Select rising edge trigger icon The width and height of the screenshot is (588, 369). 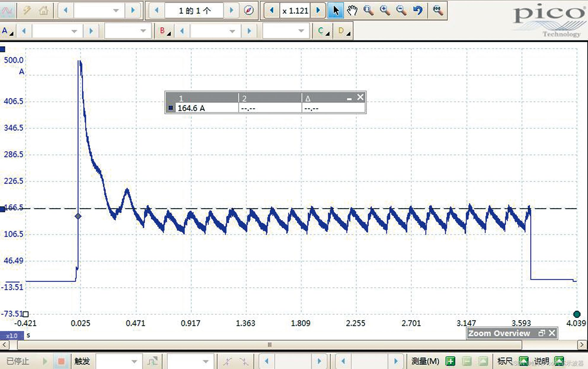pyautogui.click(x=228, y=361)
